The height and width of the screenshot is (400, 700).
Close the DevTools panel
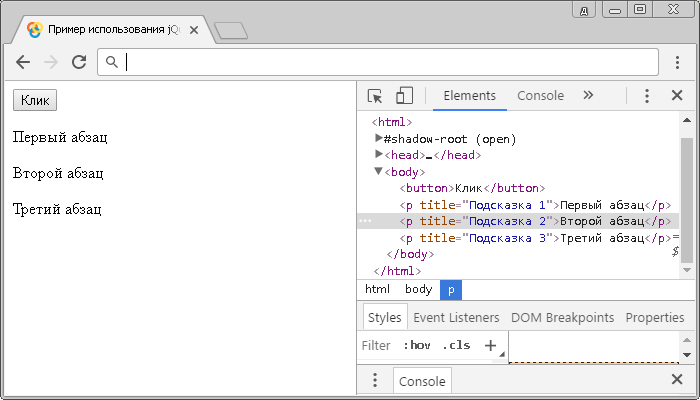click(677, 95)
